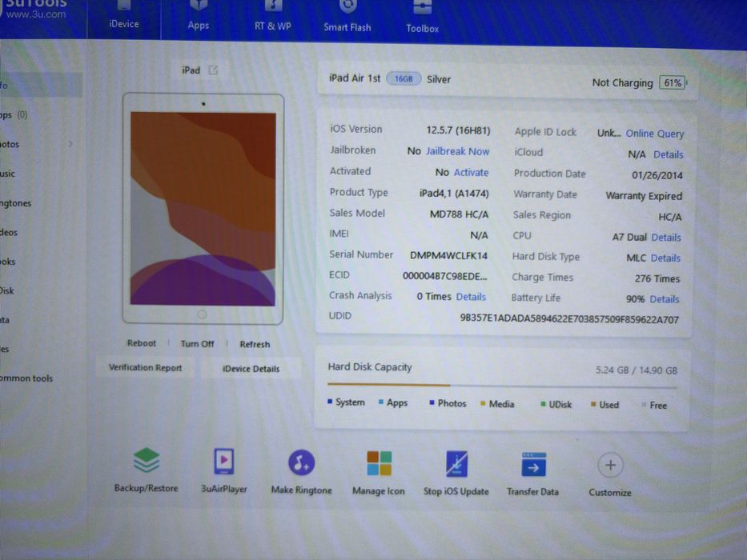Screen dimensions: 747x560
Task: Click the Refresh button
Action: tap(255, 344)
